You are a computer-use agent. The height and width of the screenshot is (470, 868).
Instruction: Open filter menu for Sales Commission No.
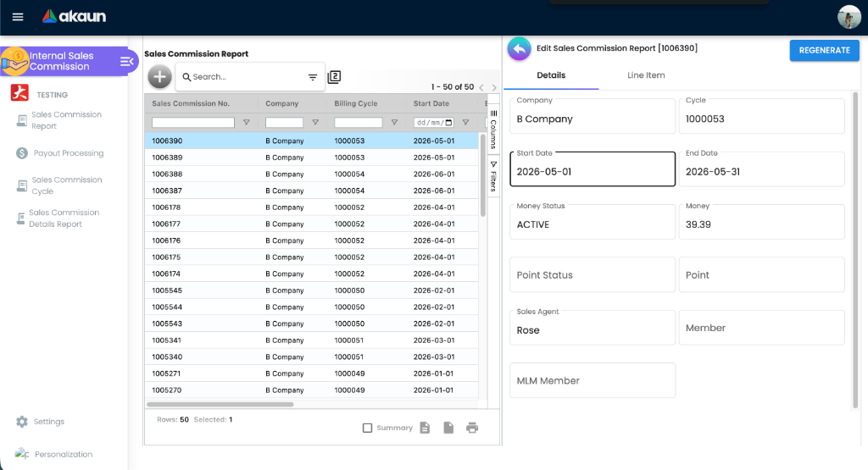click(x=247, y=122)
